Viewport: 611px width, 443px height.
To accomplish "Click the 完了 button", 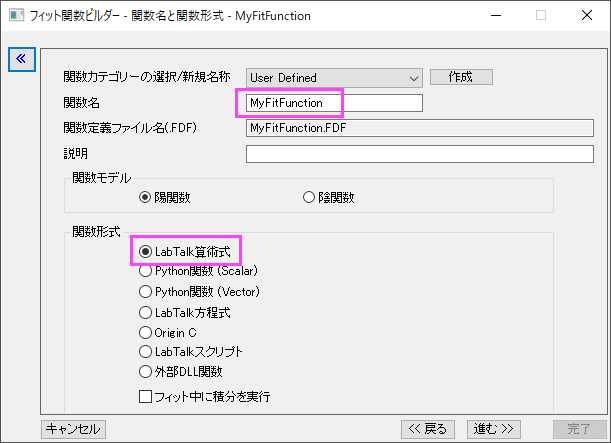I will click(579, 429).
